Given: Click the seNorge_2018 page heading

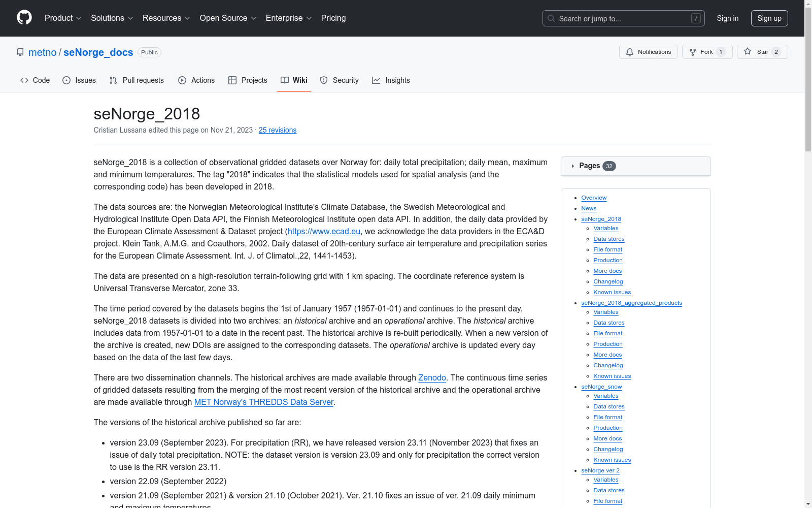Looking at the screenshot, I should [147, 114].
